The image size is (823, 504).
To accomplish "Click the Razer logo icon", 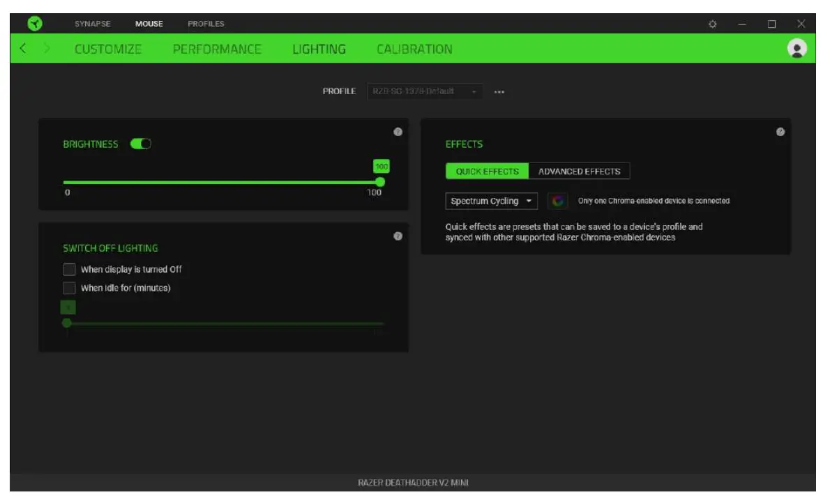I will 35,24.
